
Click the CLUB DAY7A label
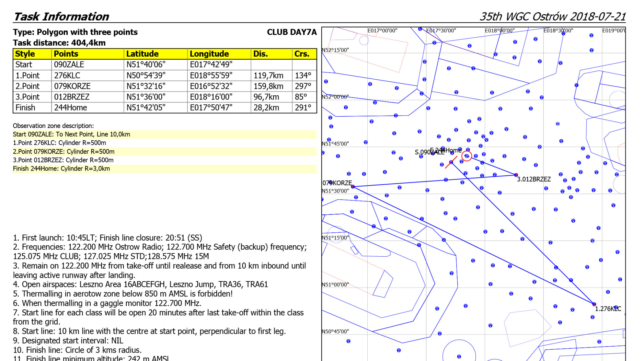pos(291,32)
